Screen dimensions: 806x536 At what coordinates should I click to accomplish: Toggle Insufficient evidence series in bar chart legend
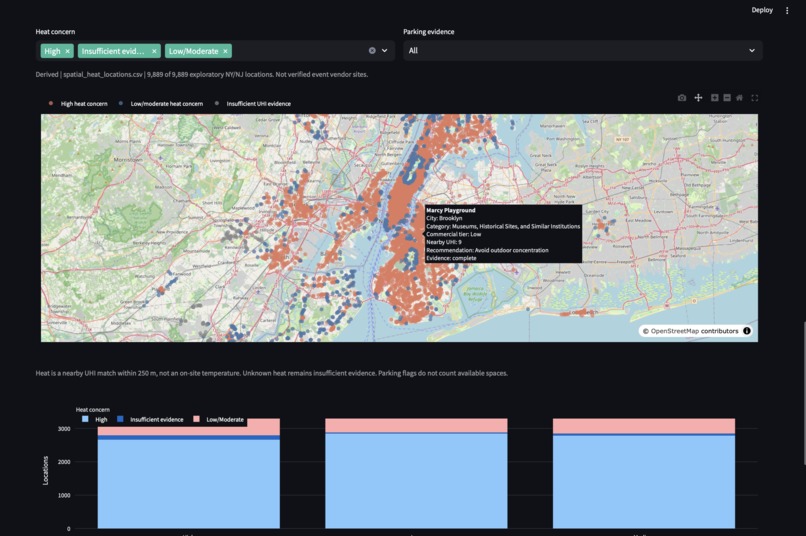(x=150, y=419)
